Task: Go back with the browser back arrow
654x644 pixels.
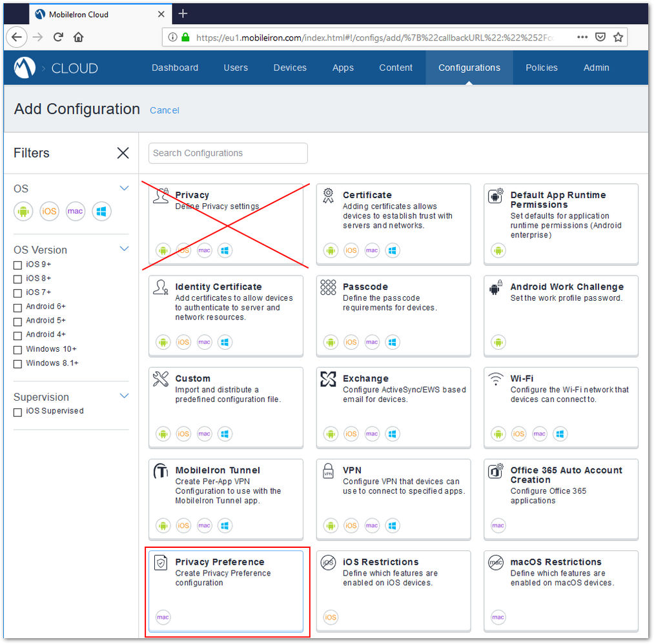Action: tap(17, 37)
